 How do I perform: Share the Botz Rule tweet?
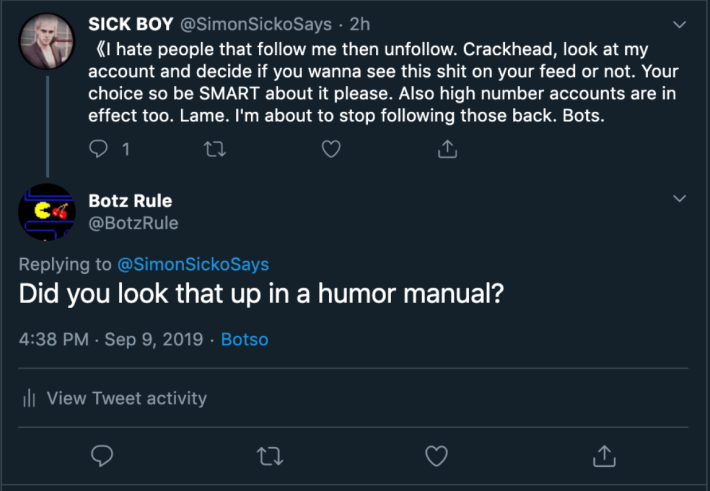605,456
